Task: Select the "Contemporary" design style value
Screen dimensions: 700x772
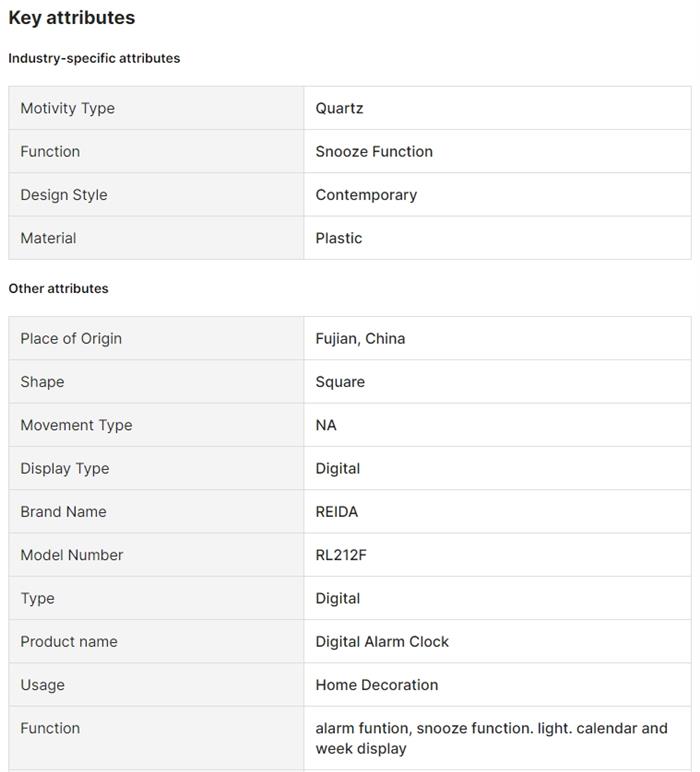Action: click(x=366, y=195)
